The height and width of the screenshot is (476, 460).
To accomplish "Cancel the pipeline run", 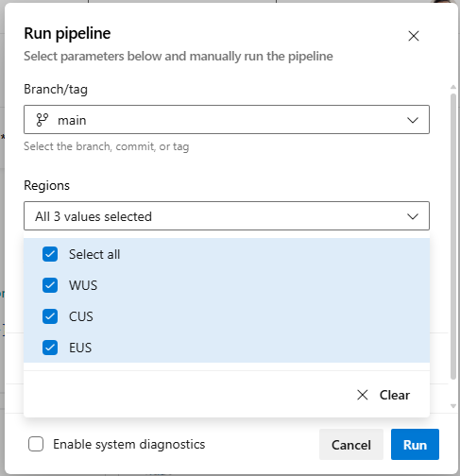I will click(x=351, y=445).
